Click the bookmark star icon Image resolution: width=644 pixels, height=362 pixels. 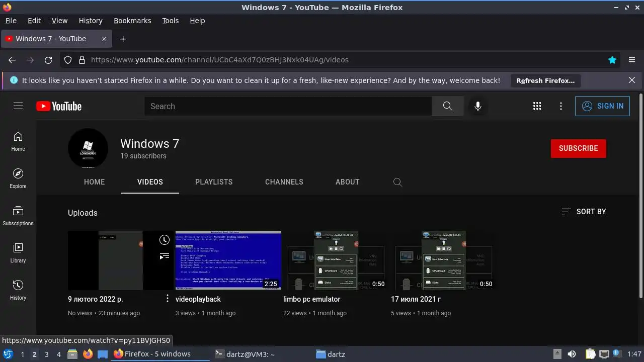[612, 60]
